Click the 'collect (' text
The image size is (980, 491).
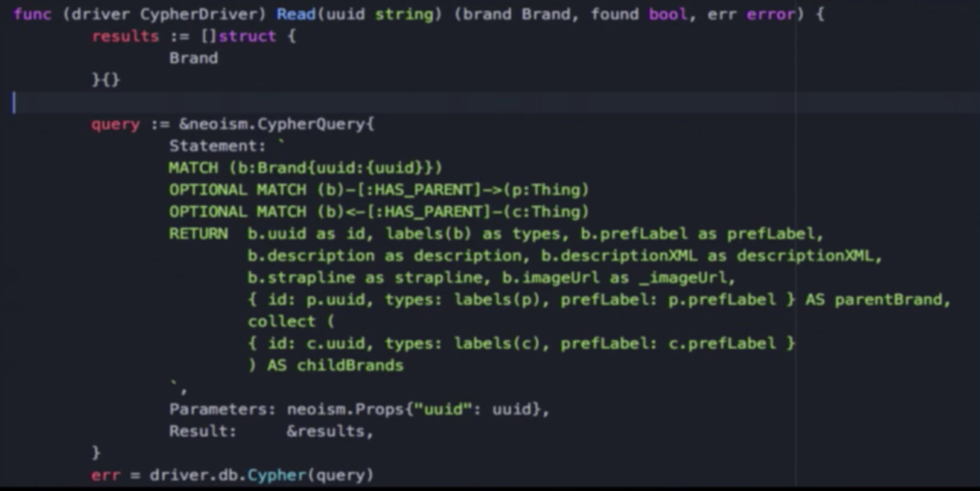click(291, 322)
